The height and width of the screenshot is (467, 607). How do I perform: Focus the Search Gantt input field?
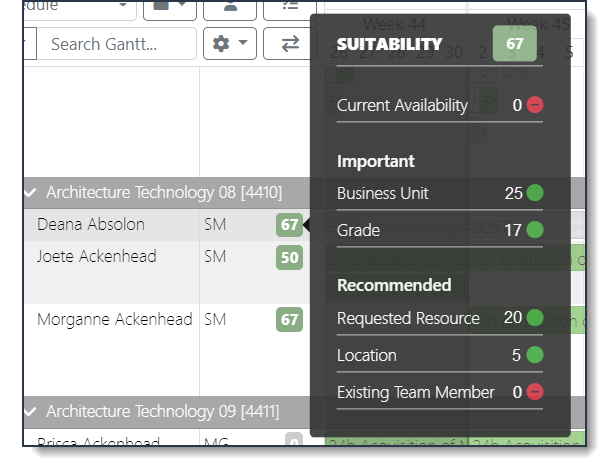coord(117,44)
